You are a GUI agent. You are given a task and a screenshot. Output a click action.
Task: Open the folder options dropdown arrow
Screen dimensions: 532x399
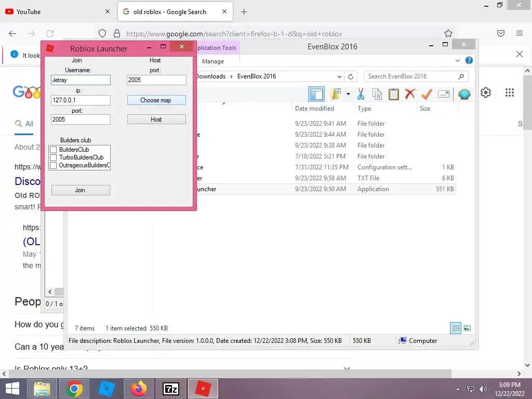tap(348, 94)
